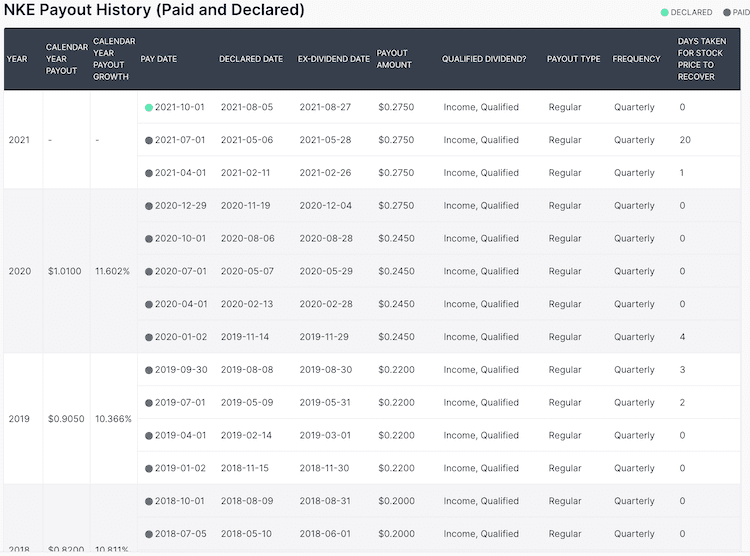
Task: Click the green DECLARED legend dot
Action: coord(664,12)
